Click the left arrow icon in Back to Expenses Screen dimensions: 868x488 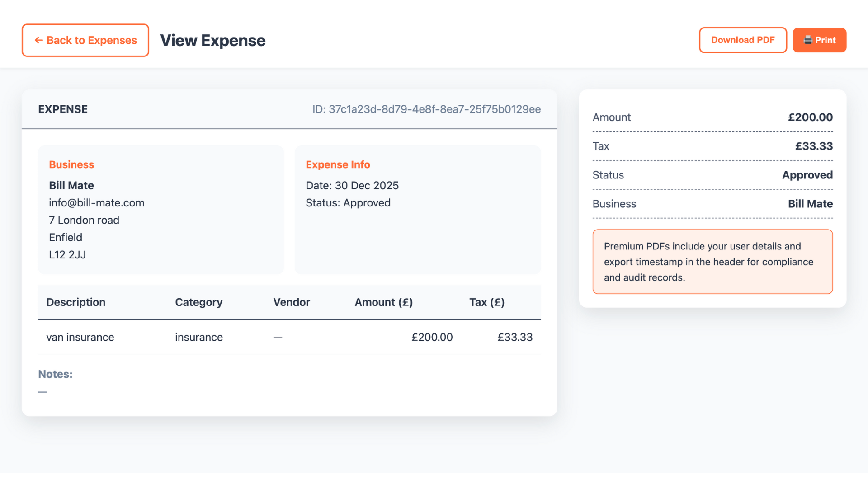coord(38,40)
